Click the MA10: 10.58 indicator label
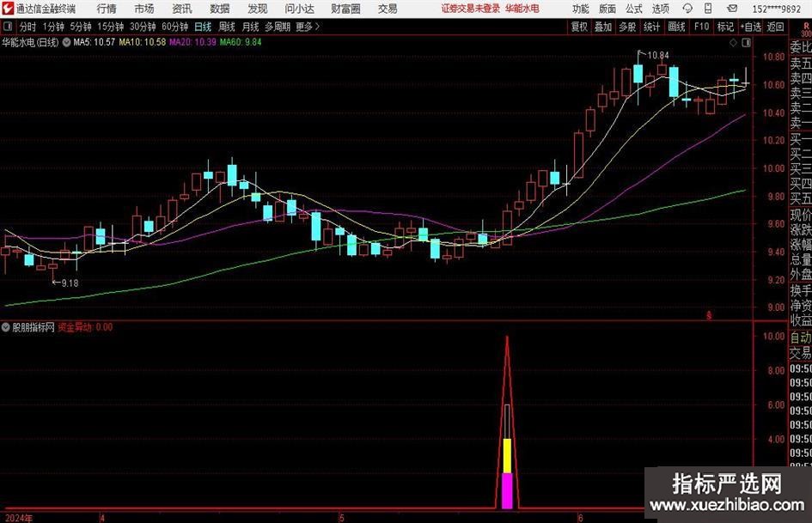 click(143, 42)
